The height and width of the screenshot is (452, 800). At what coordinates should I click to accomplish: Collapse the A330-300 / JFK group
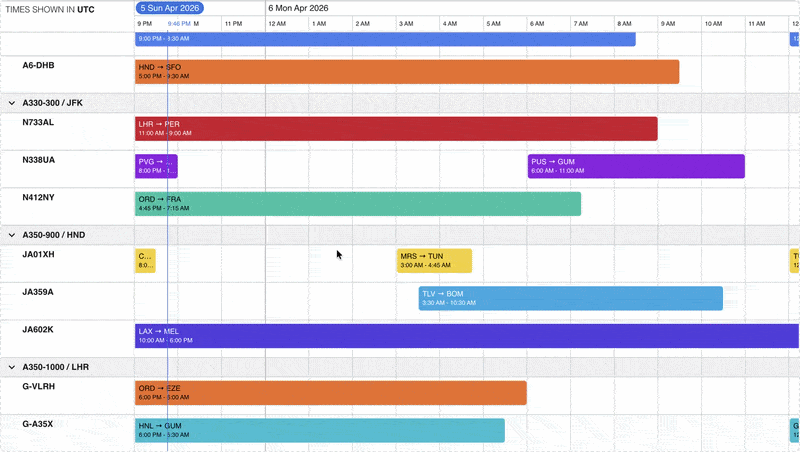12,103
